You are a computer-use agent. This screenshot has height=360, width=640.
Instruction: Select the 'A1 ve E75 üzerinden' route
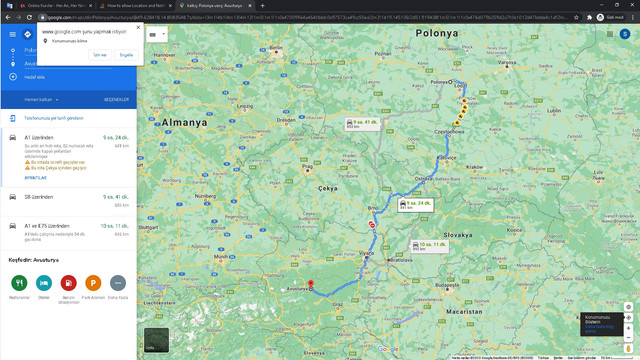pyautogui.click(x=69, y=233)
